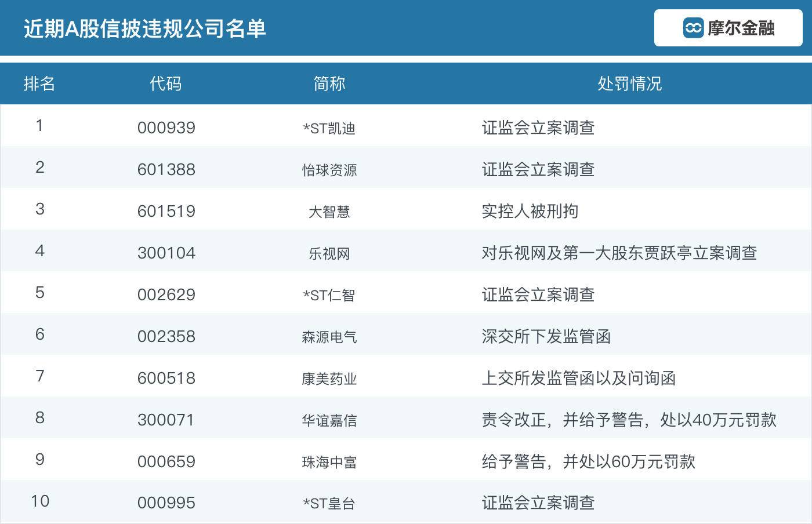Open the *ST凯迪 company entry
Screen dimensions: 812x524
[x=329, y=128]
